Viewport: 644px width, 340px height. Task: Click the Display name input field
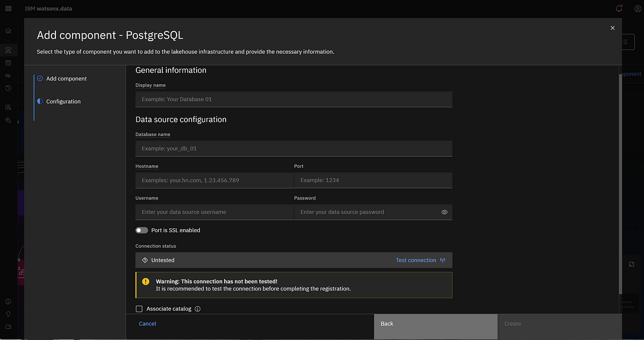pyautogui.click(x=294, y=99)
